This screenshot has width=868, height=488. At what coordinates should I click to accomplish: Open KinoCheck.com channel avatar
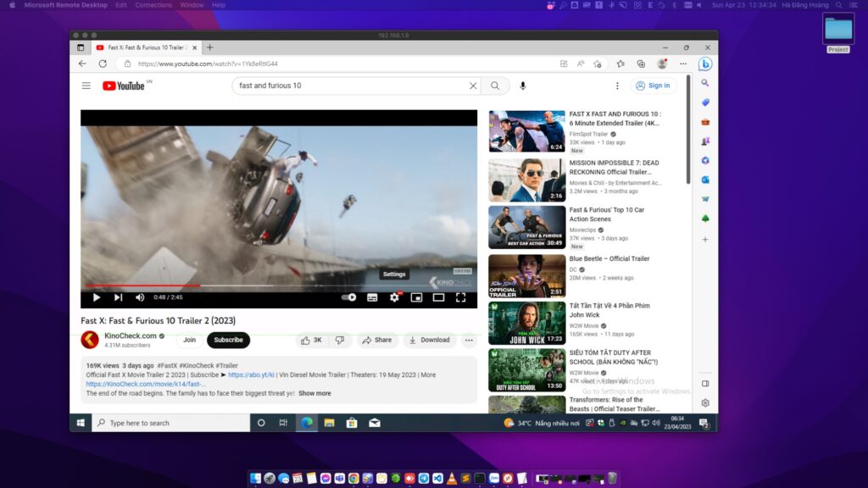(90, 340)
